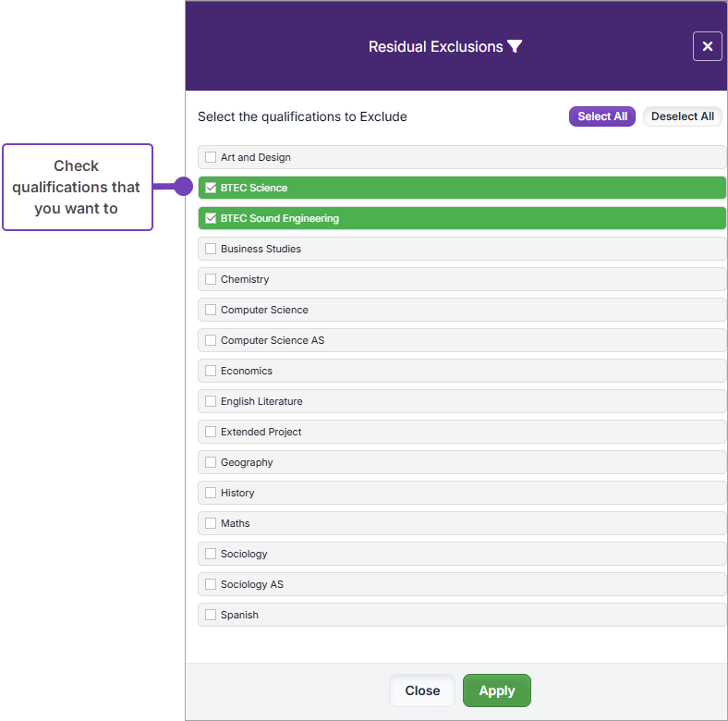Apply the residual exclusions
Image resolution: width=728 pixels, height=721 pixels.
(x=497, y=690)
